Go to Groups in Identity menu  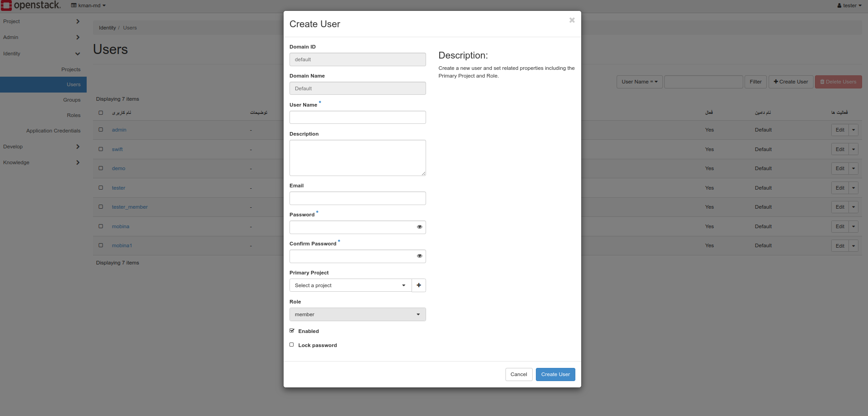click(x=72, y=100)
